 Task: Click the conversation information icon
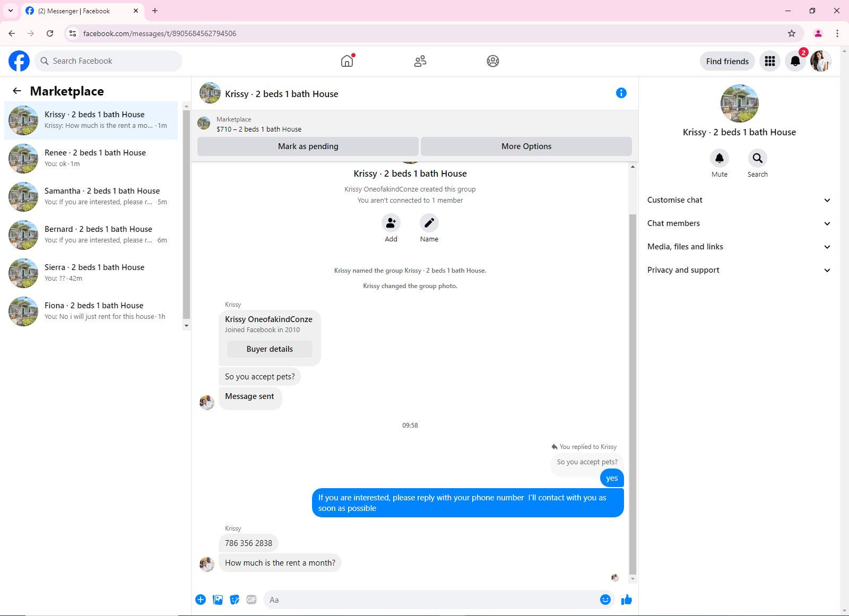tap(621, 93)
